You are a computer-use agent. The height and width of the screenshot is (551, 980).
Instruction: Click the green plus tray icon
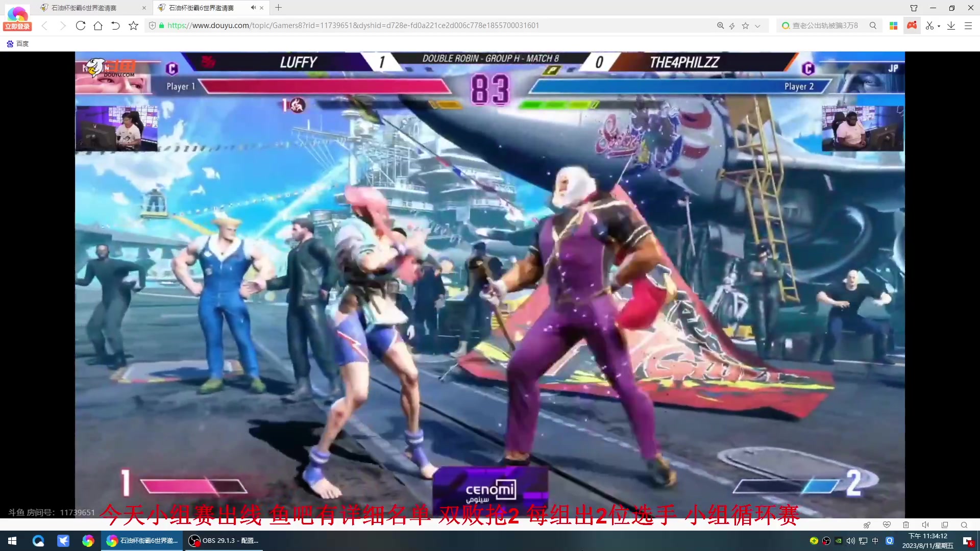pyautogui.click(x=814, y=541)
